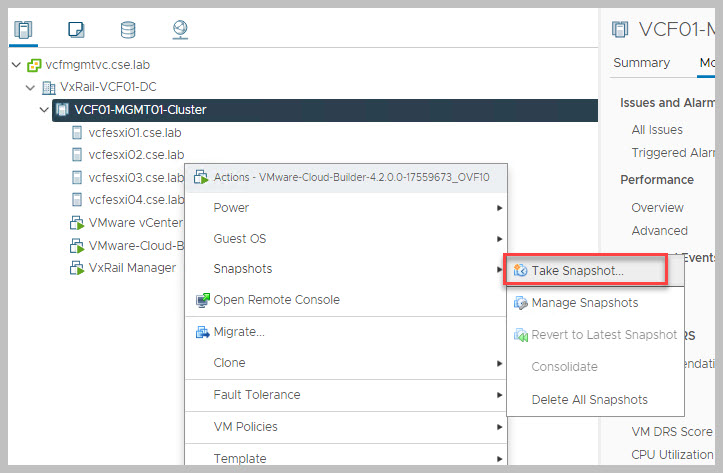Open the CPU Utilization link
Image resolution: width=723 pixels, height=473 pixels.
tap(672, 455)
